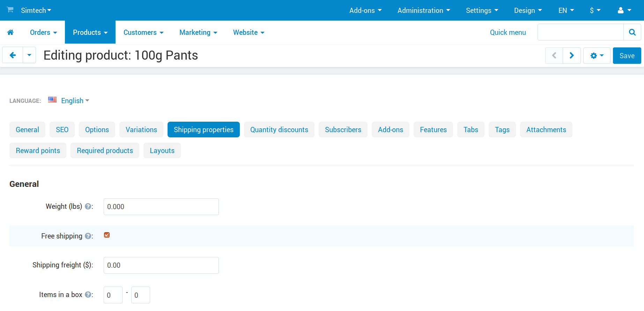The image size is (644, 311).
Task: Open the currency $ dropdown
Action: (595, 10)
